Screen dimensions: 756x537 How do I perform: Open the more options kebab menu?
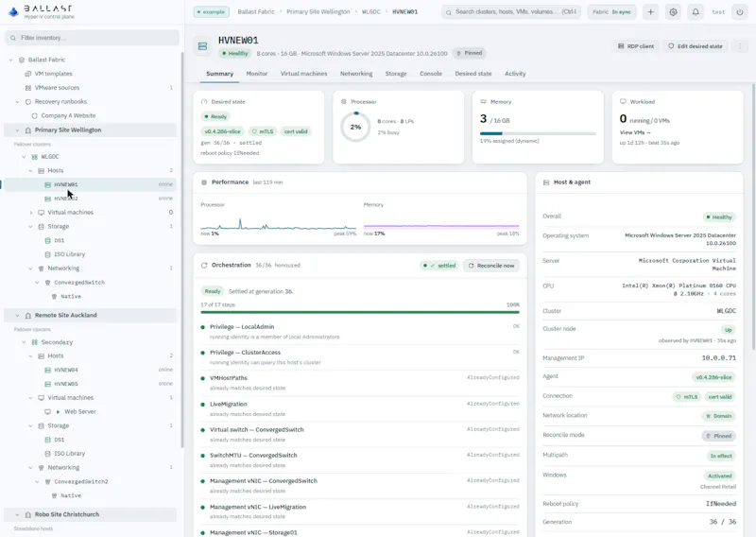[740, 46]
